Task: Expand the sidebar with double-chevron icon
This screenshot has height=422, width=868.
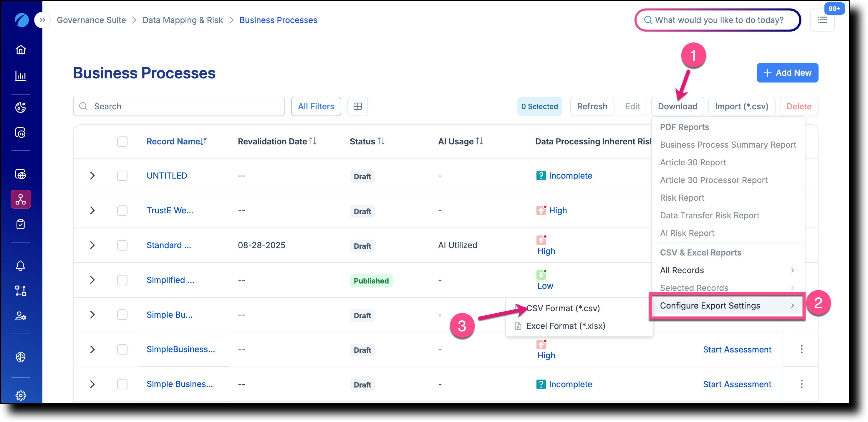Action: click(42, 20)
